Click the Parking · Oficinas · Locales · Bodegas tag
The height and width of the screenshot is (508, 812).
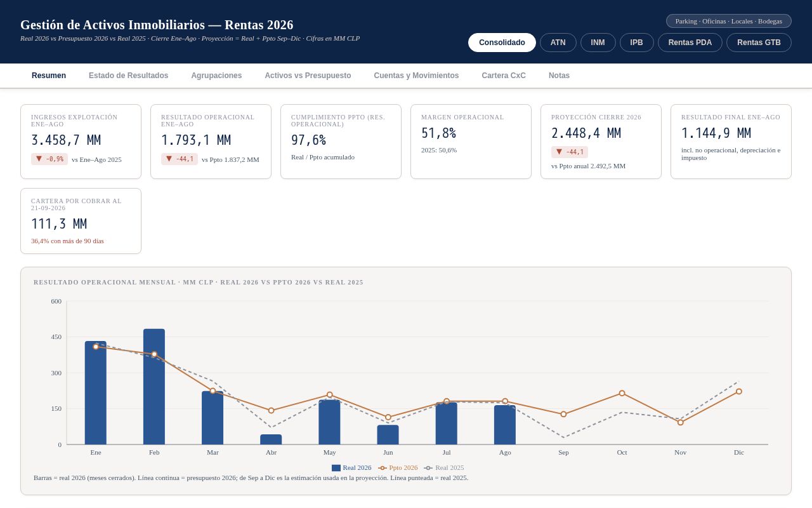coord(729,21)
